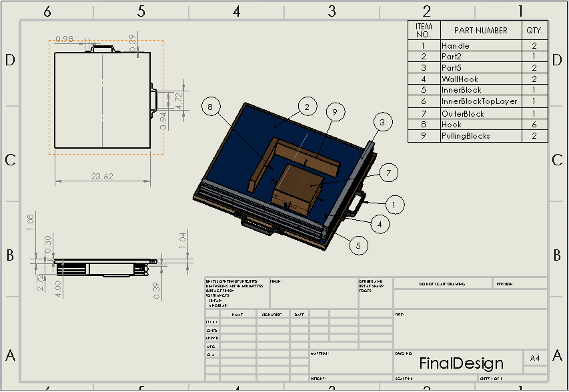Screen dimensions: 569x392
Task: Click the InnerBlock part number cell
Action: point(481,90)
